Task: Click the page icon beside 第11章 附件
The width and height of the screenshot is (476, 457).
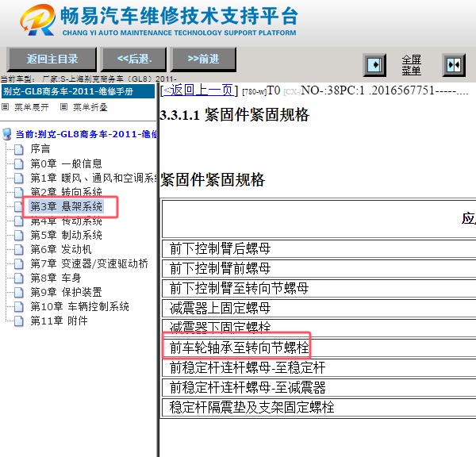Action: coord(19,321)
